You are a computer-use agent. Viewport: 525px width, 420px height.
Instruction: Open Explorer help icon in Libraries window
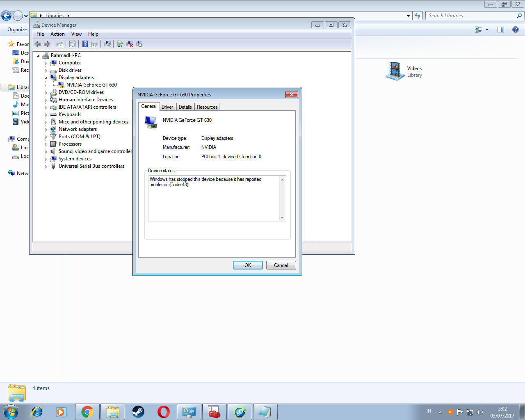516,30
